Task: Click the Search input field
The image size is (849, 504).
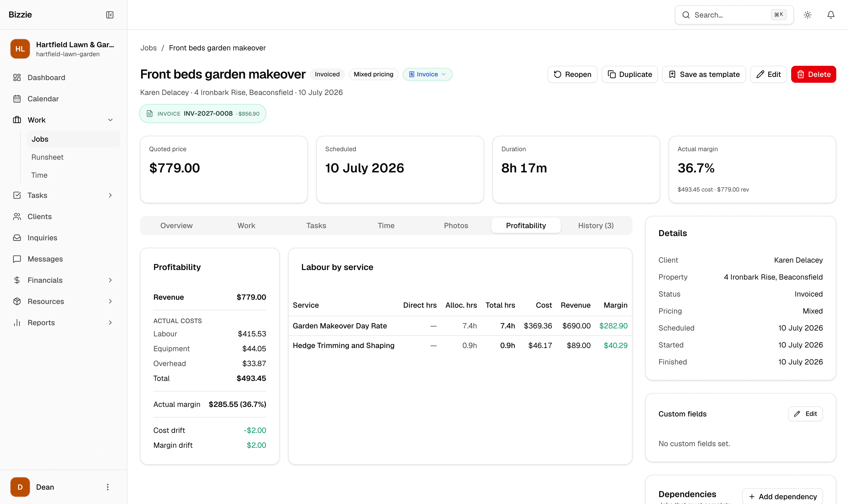Action: pos(734,15)
